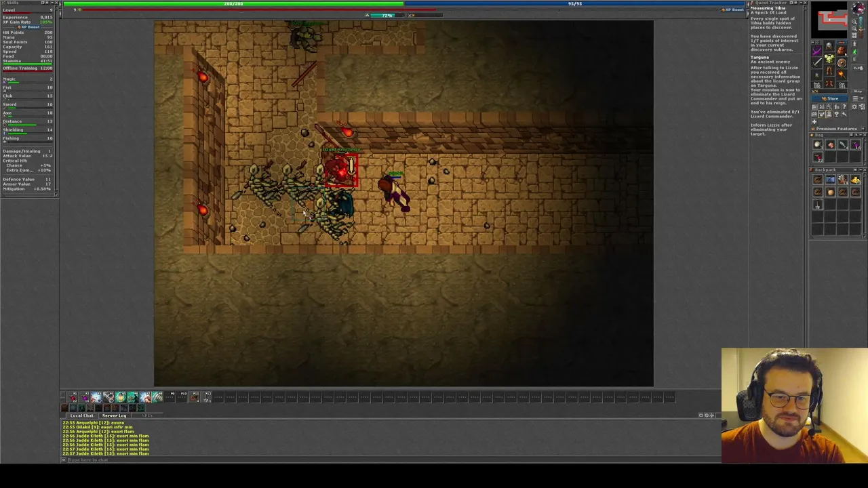Select the purple mana potion in the Bag

[856, 144]
